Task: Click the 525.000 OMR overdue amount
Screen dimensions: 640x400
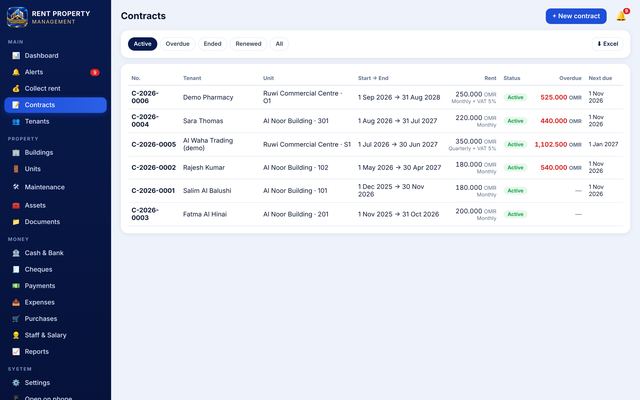Action: click(561, 97)
